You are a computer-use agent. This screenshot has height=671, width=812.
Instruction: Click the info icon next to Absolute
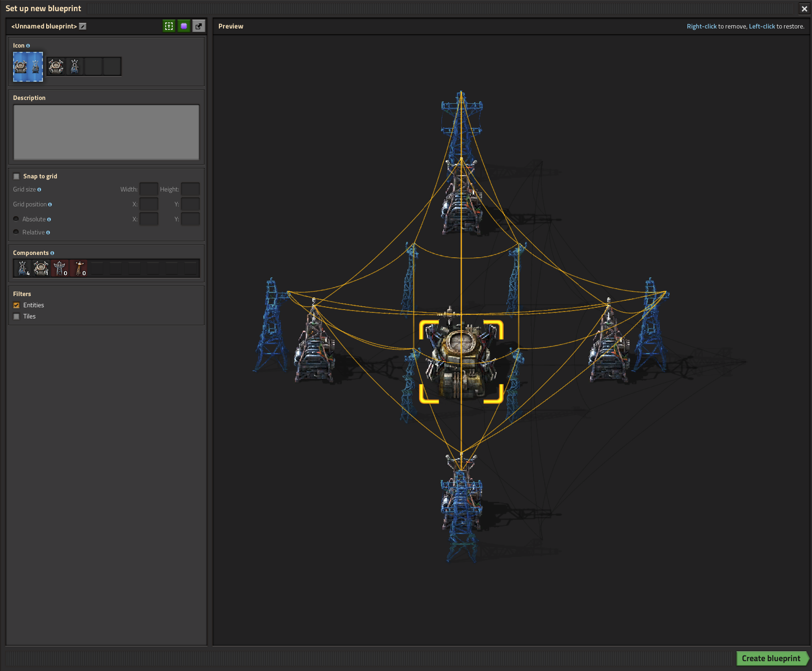(x=49, y=219)
